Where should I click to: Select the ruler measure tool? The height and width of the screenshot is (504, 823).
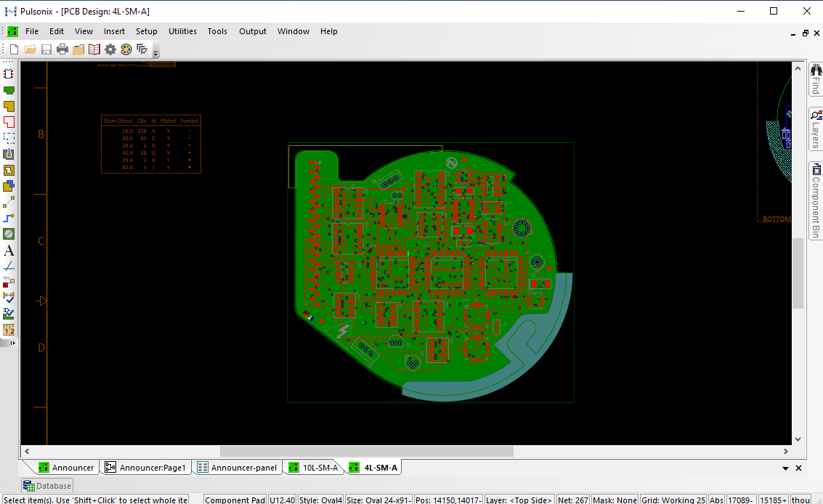click(9, 330)
